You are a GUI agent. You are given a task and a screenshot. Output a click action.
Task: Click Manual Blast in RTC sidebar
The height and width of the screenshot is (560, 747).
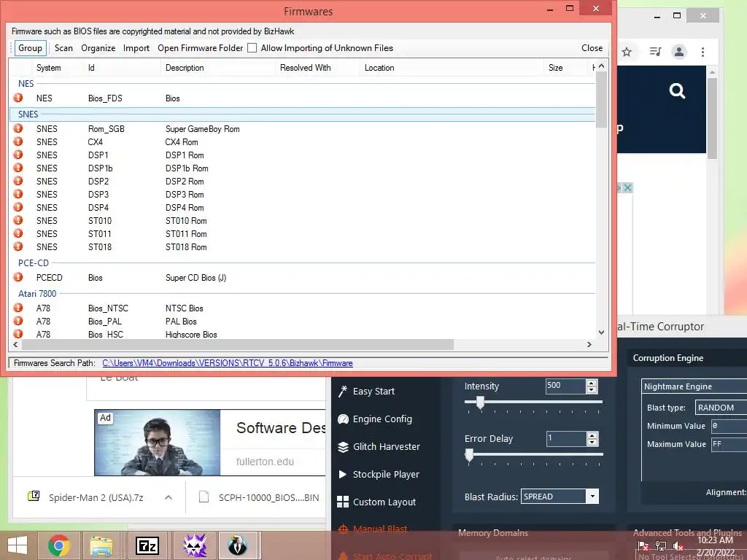(x=373, y=529)
